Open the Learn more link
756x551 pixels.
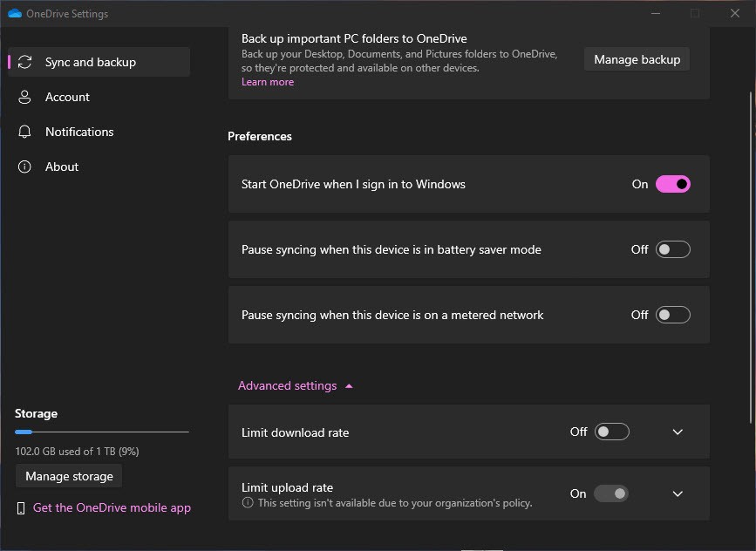point(267,81)
